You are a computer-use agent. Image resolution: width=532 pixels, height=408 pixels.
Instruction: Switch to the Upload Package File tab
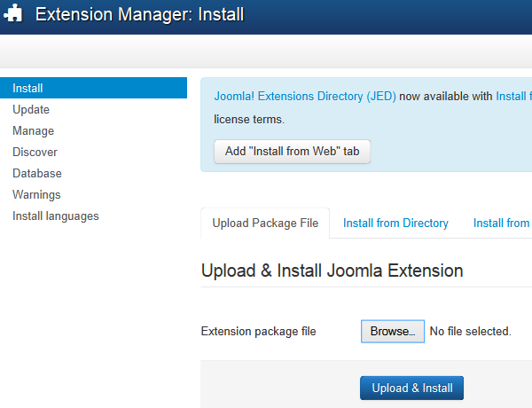(265, 224)
